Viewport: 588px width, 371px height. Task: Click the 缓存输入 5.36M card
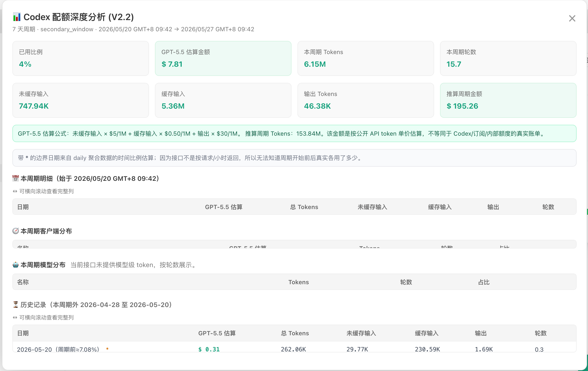pyautogui.click(x=223, y=100)
